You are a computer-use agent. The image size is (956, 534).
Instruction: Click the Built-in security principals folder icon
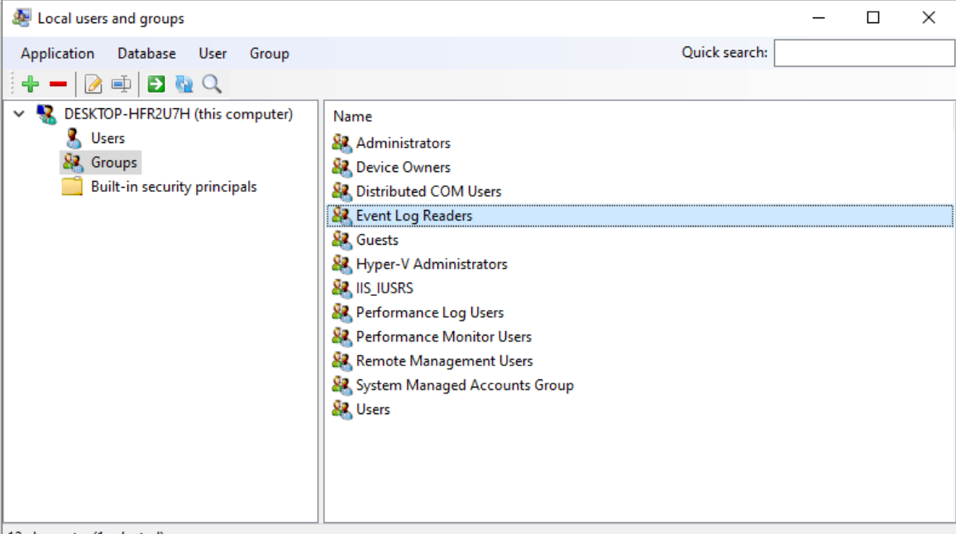pos(72,187)
